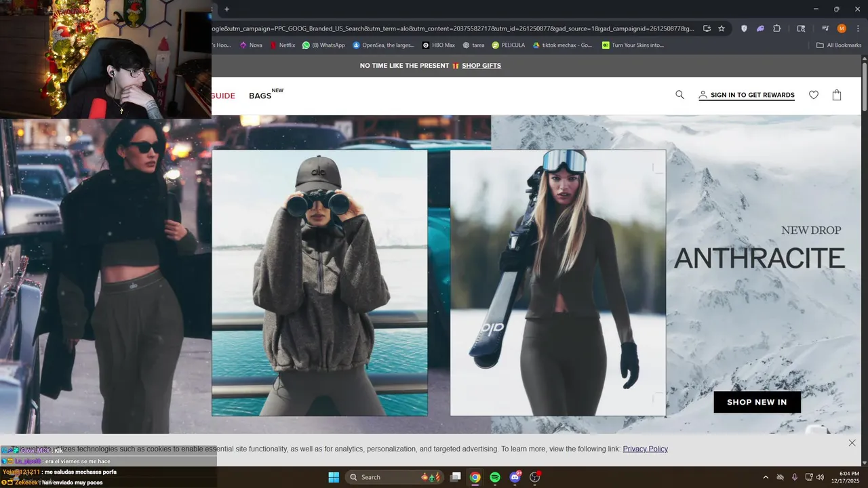
Task: Open the wishlist heart icon
Action: point(814,95)
